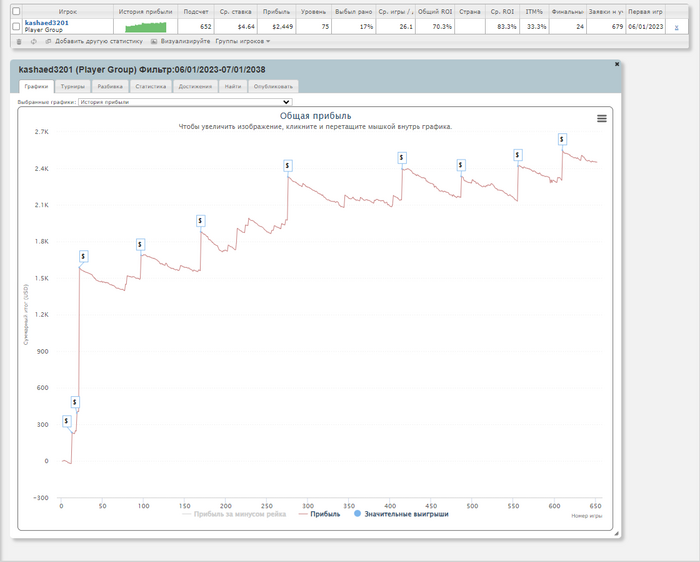
Task: Expand the kashaed3201 row with the arrow
Action: click(x=676, y=27)
